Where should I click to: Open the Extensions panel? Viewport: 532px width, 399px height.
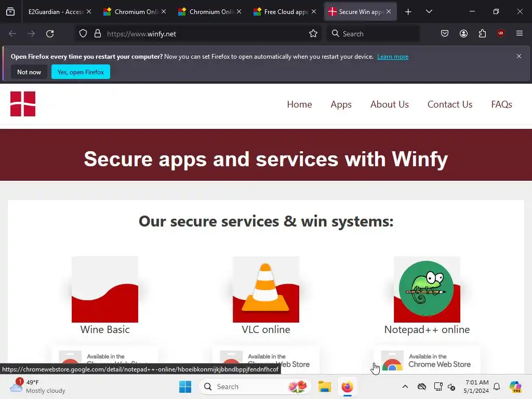pyautogui.click(x=482, y=34)
